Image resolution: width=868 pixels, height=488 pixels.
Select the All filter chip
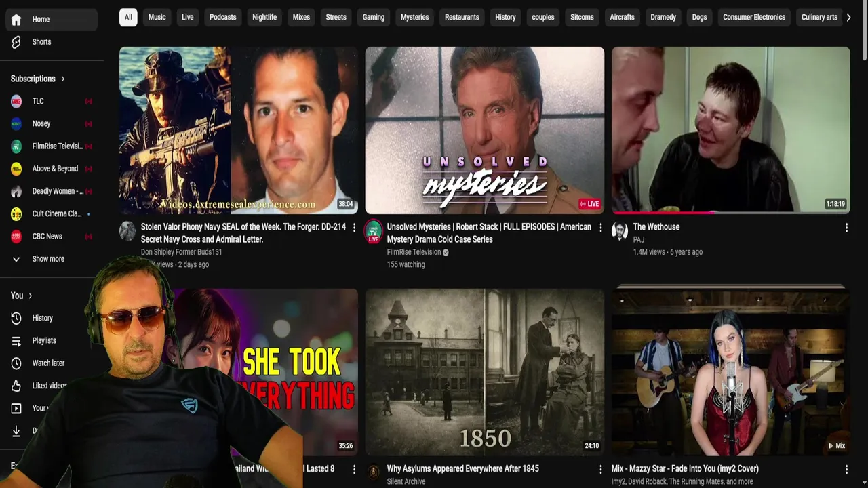(x=128, y=17)
